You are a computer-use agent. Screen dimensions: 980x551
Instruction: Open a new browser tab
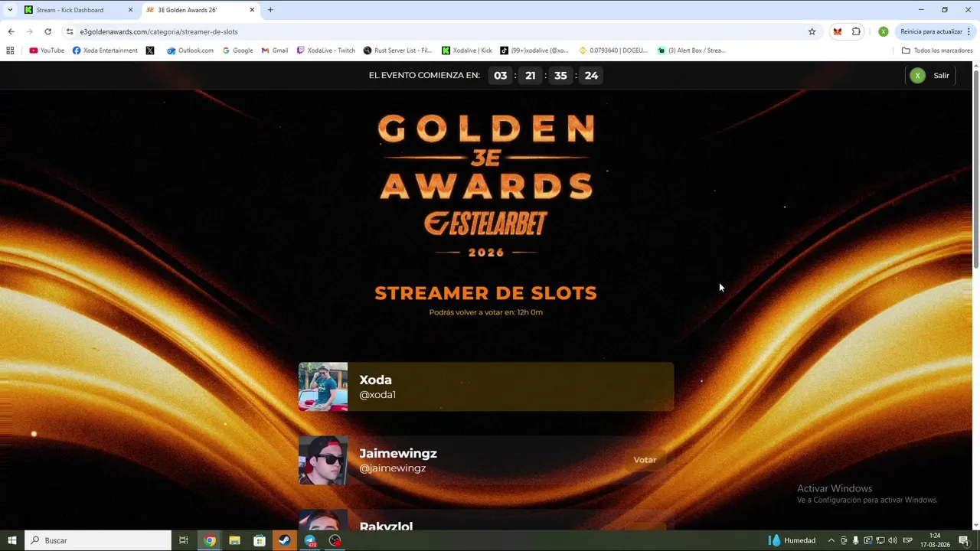click(x=270, y=10)
